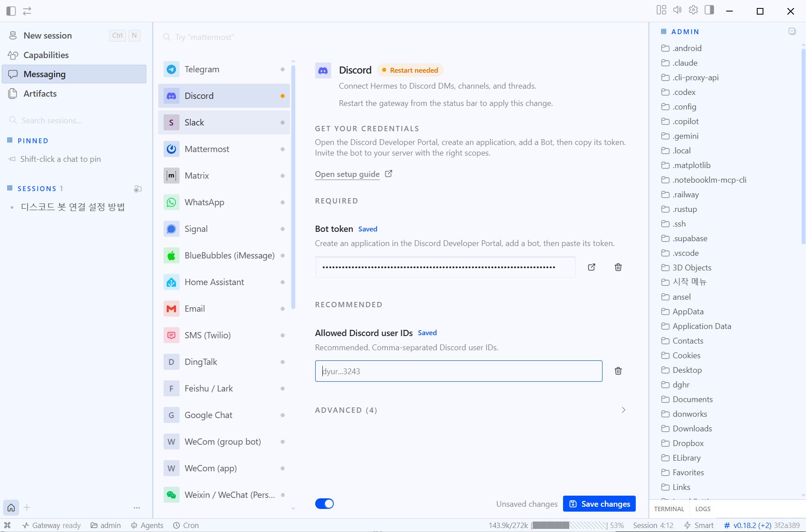Select Feishu / Lark in platform list
This screenshot has width=806, height=532.
tap(224, 388)
